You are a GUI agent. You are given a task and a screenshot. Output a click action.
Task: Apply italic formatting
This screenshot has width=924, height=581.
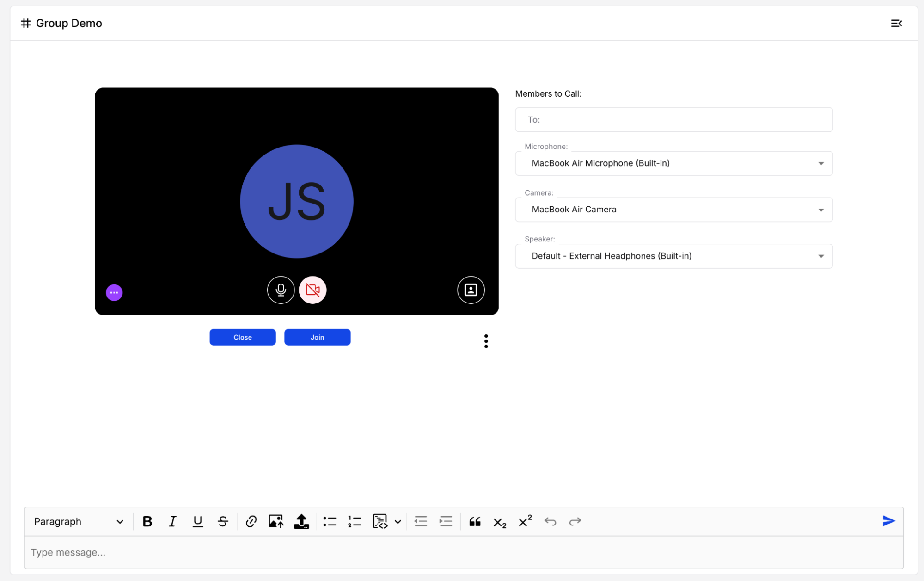pyautogui.click(x=172, y=522)
